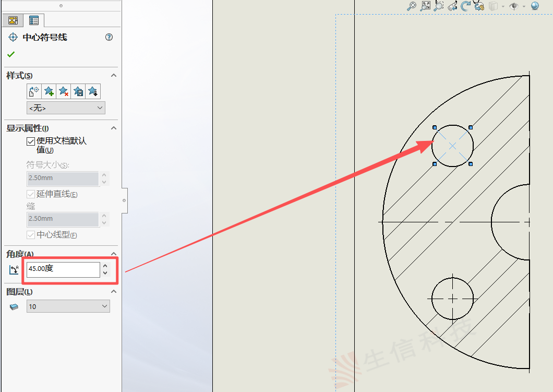The width and height of the screenshot is (553, 392).
Task: Decrease the 符号大小 value with the down arrow
Action: click(104, 182)
